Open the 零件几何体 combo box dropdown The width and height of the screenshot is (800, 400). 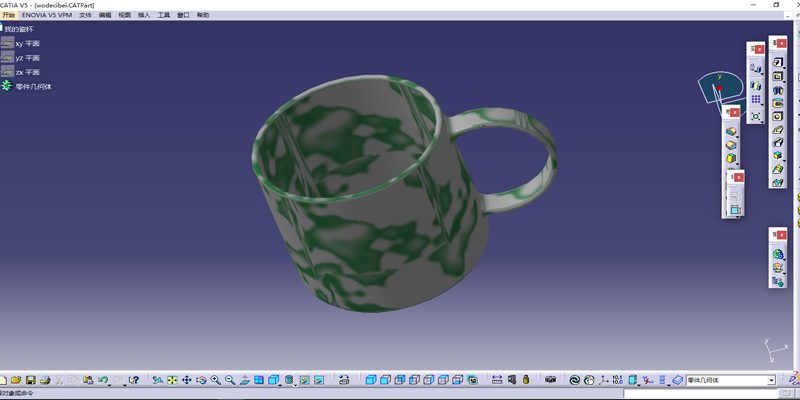coord(771,380)
